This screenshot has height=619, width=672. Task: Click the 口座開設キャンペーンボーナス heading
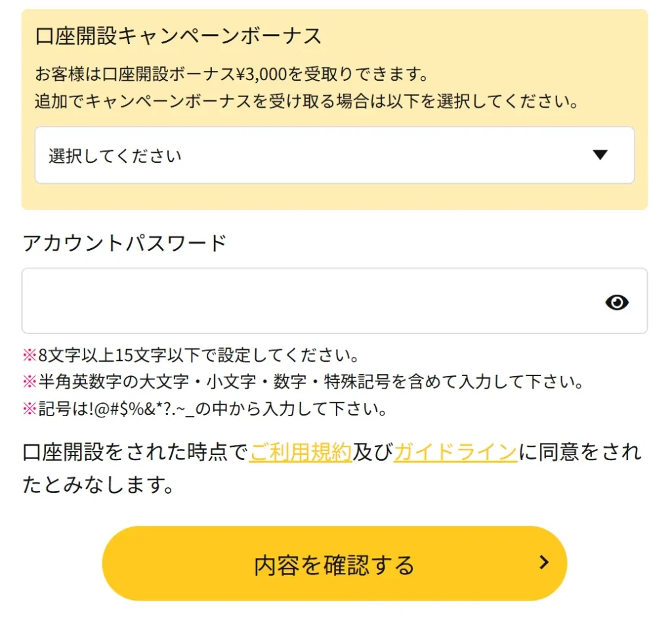click(x=178, y=37)
